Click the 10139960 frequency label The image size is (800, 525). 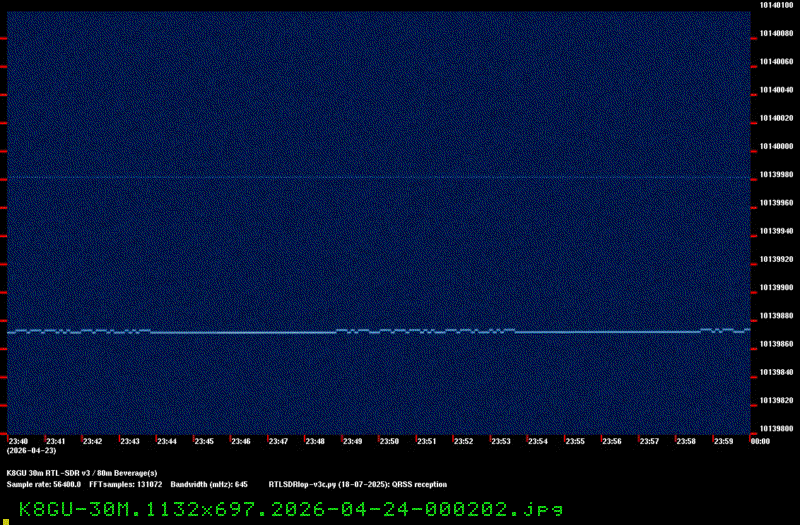[x=777, y=203]
